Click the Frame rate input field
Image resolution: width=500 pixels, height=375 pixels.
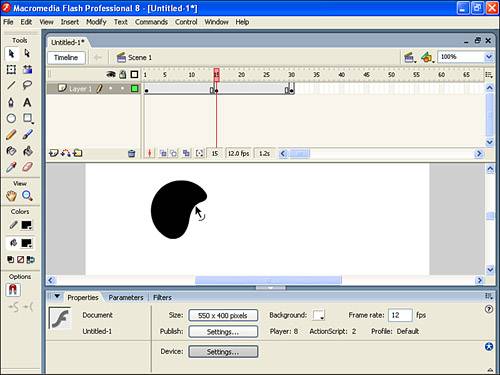click(400, 315)
